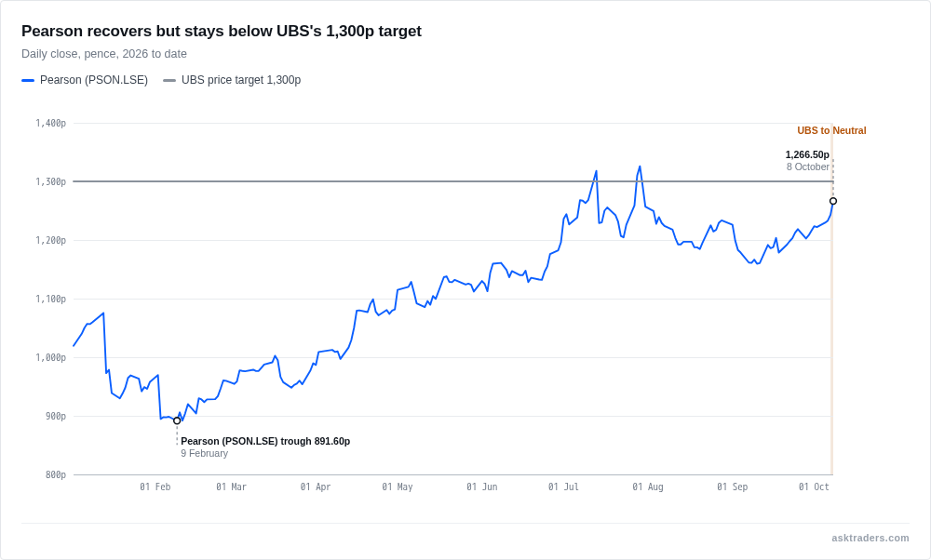Click the 'UBS to Neutral' annotation label
The image size is (931, 560).
(831, 130)
